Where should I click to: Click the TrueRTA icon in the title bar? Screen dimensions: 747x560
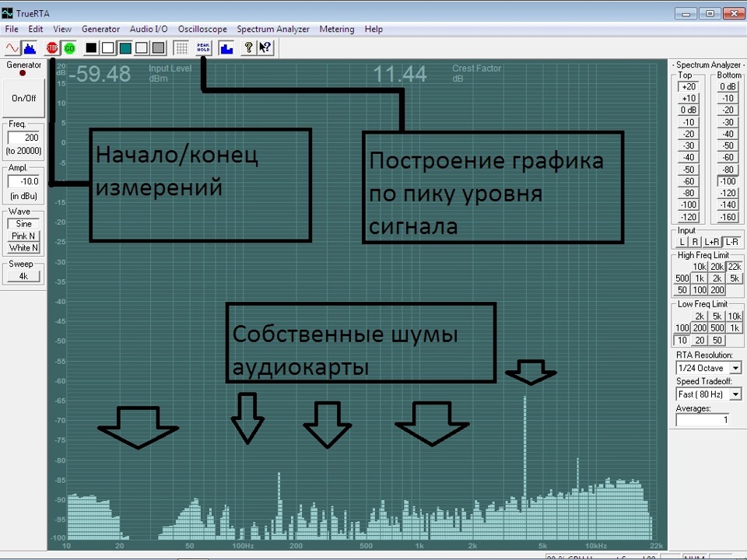pyautogui.click(x=7, y=13)
